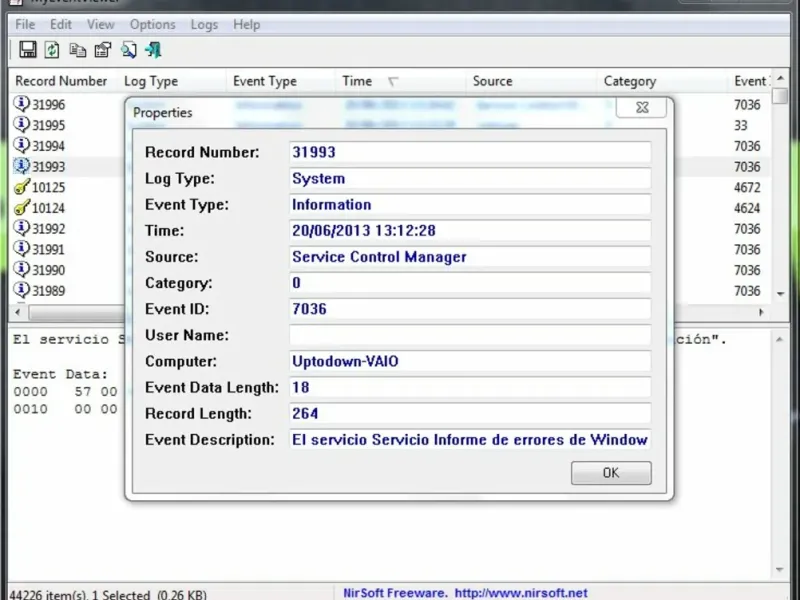The width and height of the screenshot is (800, 600).
Task: Sort by Log Type column
Action: click(x=172, y=81)
